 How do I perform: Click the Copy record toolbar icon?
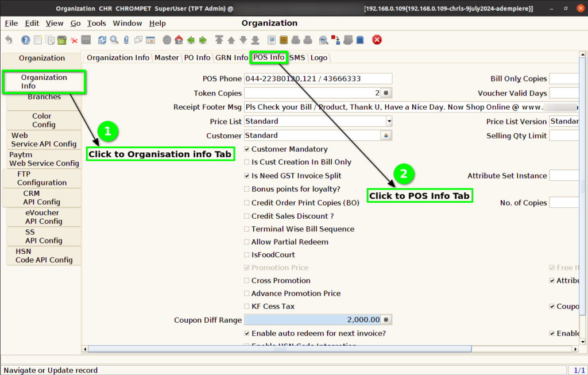50,40
